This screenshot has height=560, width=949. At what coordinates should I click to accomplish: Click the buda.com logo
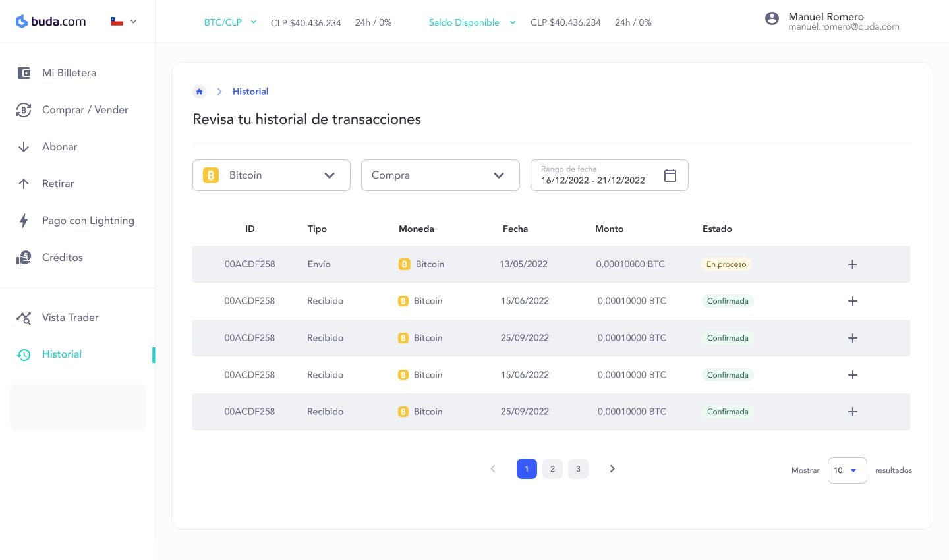point(51,22)
